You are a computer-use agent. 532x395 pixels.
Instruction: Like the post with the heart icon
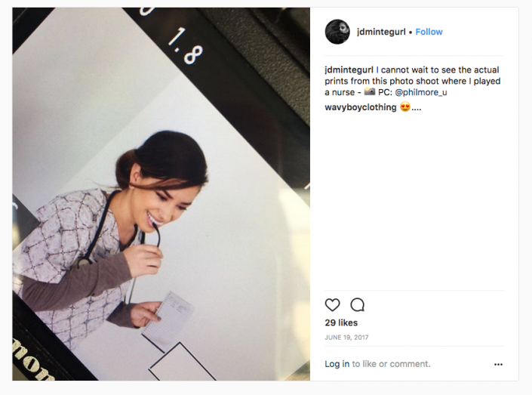tap(332, 305)
